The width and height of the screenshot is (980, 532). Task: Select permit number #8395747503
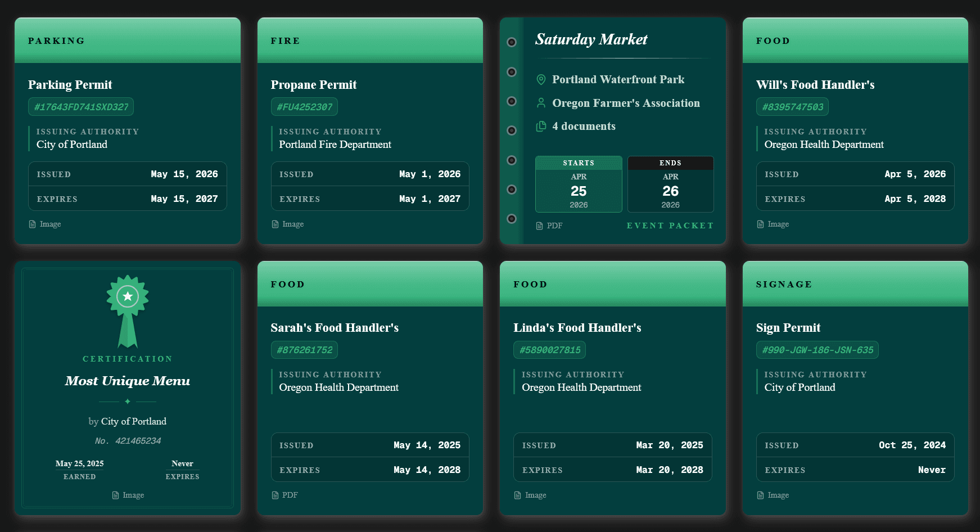click(x=792, y=107)
